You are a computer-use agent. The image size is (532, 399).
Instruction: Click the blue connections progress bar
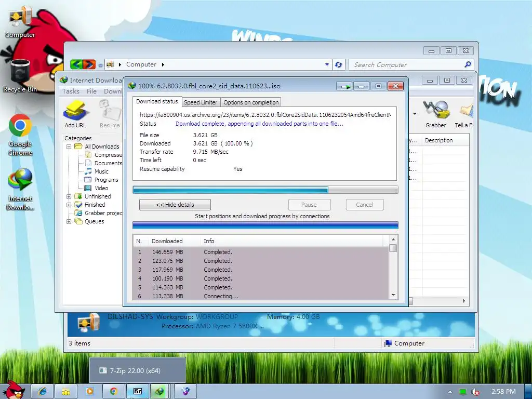pos(265,225)
